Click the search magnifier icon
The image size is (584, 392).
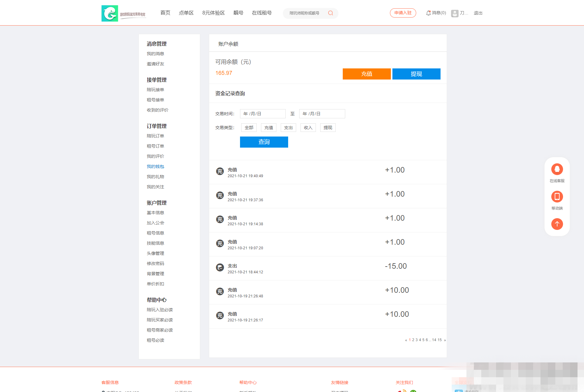[330, 13]
